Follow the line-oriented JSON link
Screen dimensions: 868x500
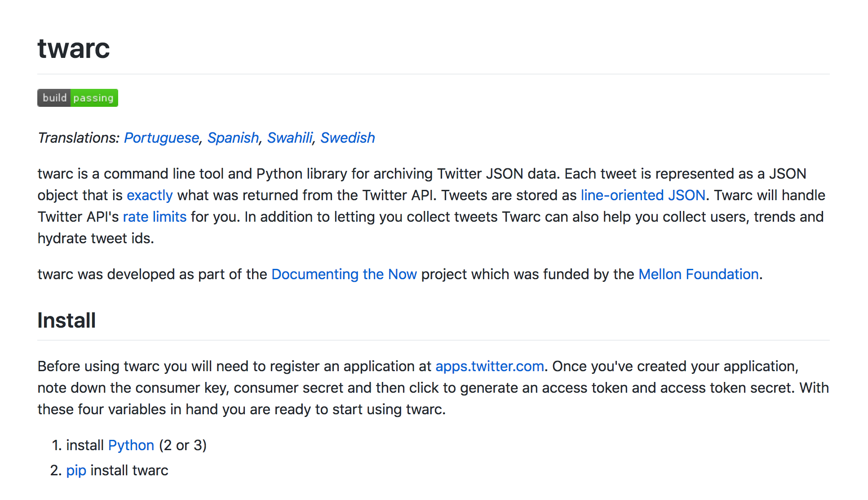642,195
